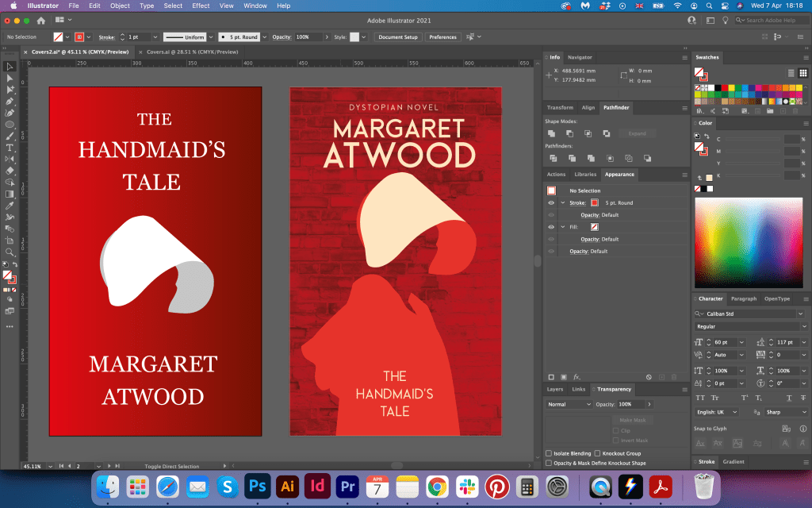Screen dimensions: 812x508
Task: Expand the English: UK language dropdown
Action: point(717,412)
